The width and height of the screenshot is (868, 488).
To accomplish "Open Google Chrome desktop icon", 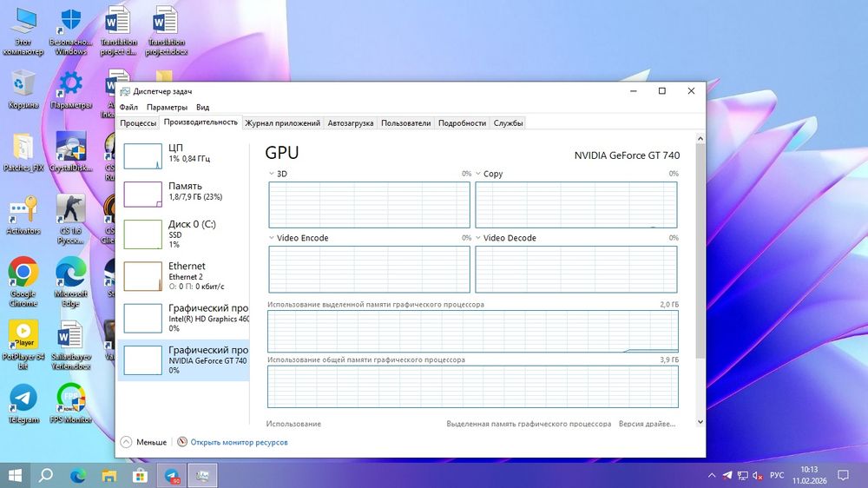I will click(x=23, y=281).
